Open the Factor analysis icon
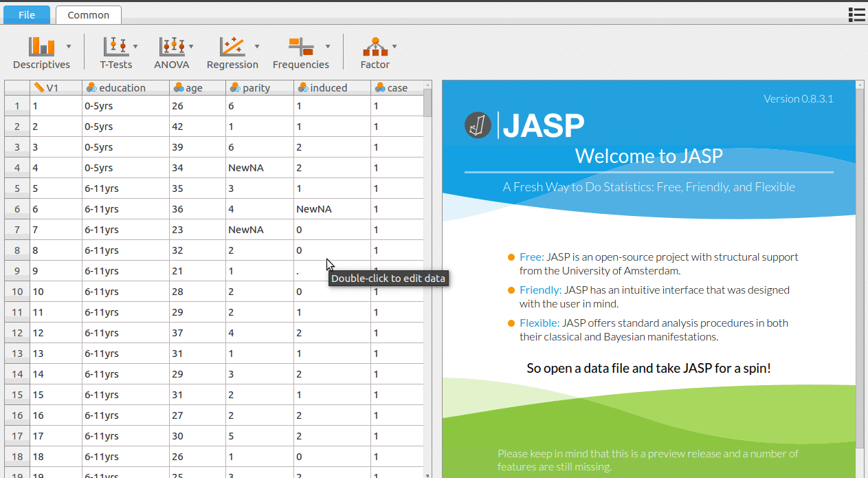Image resolution: width=868 pixels, height=478 pixels. click(x=375, y=47)
